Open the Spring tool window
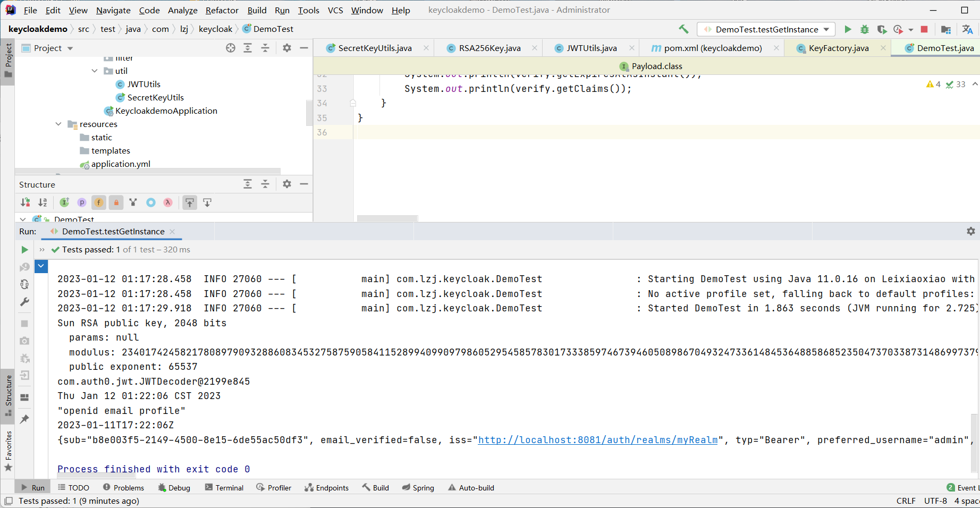 [418, 488]
